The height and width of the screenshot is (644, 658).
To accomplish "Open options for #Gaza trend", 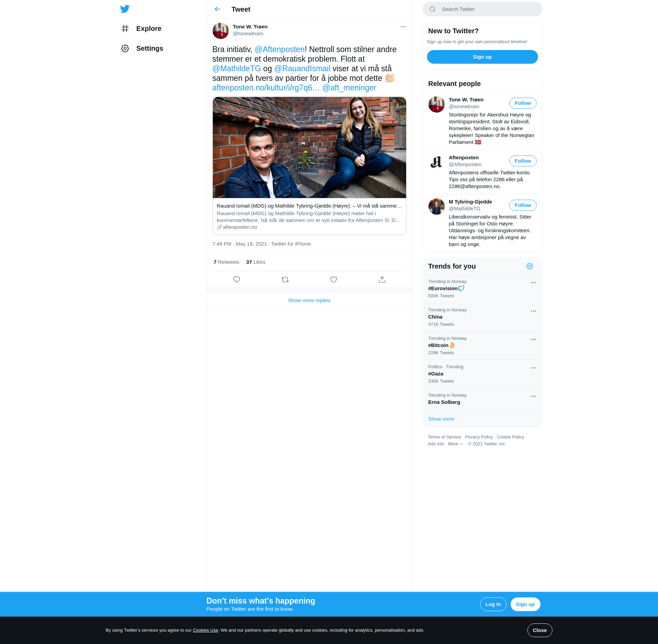I will coord(533,368).
